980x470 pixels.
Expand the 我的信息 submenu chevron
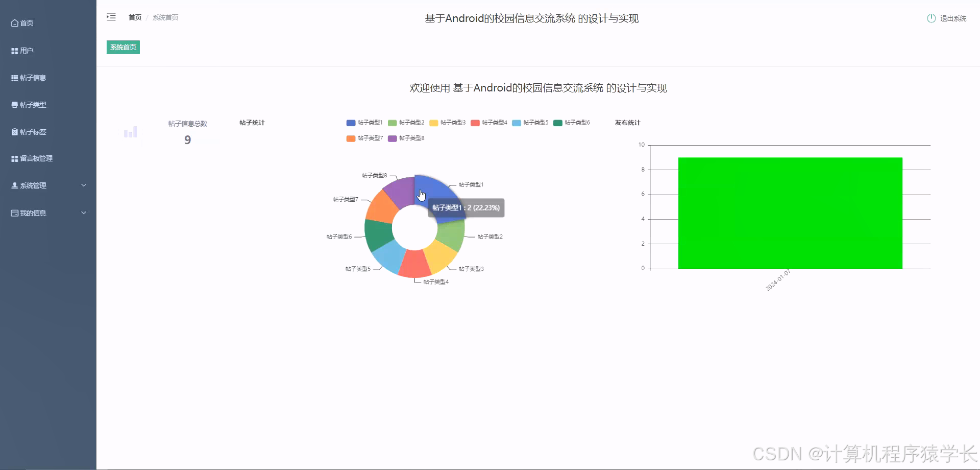point(84,213)
